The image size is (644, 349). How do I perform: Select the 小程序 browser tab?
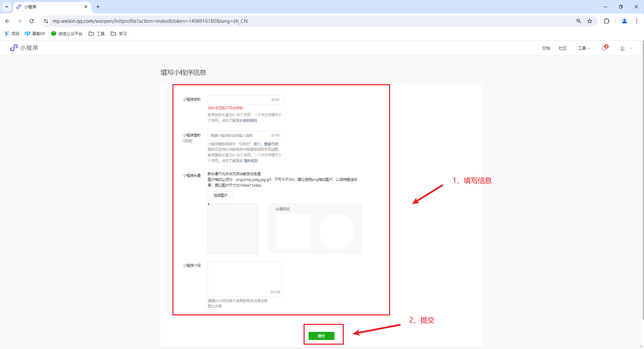point(52,7)
